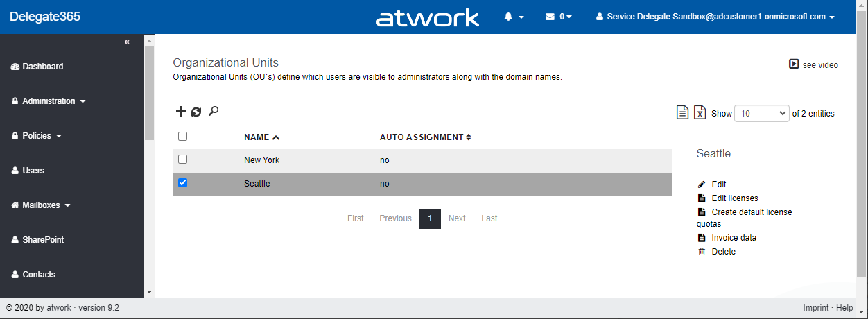Collapse the sidebar with double chevron icon
Image resolution: width=868 pixels, height=319 pixels.
(127, 42)
